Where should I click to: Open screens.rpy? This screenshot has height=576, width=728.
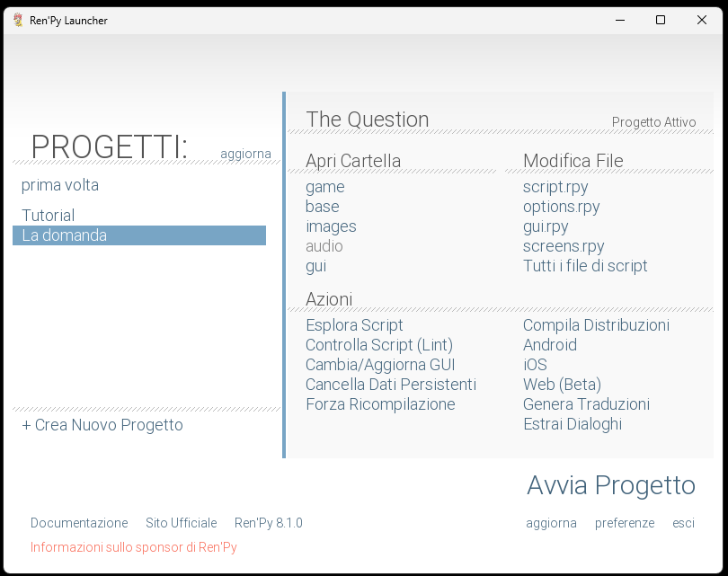[x=564, y=246]
